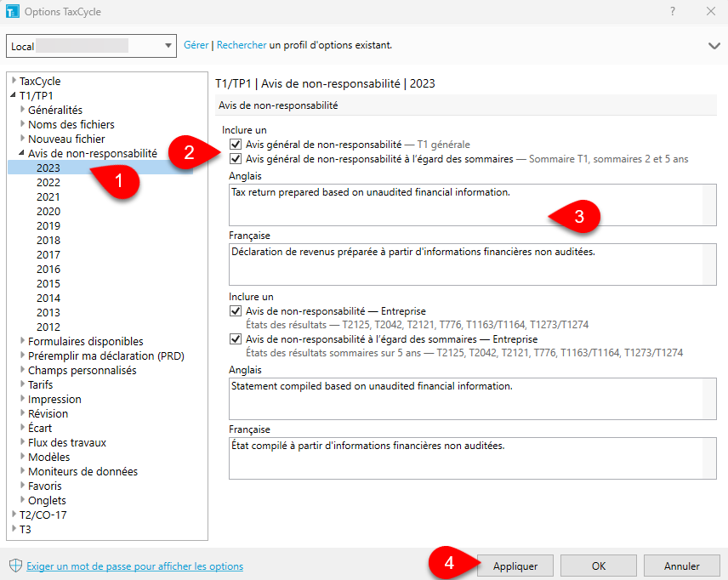
Task: Open the Écart tree item
Action: pos(40,428)
